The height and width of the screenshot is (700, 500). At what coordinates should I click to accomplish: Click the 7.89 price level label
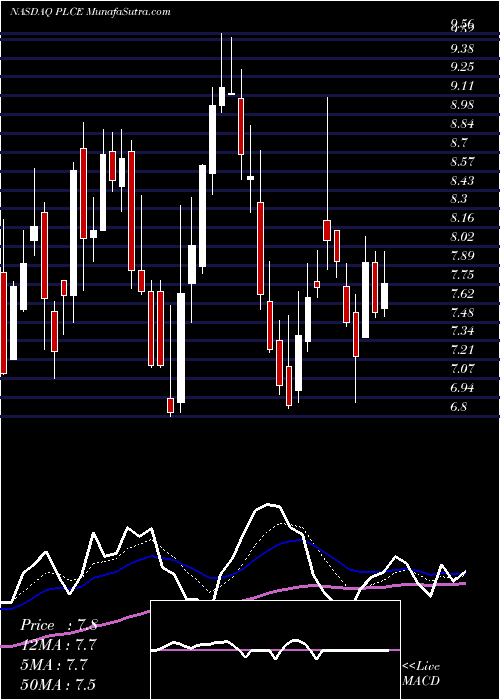pyautogui.click(x=462, y=255)
